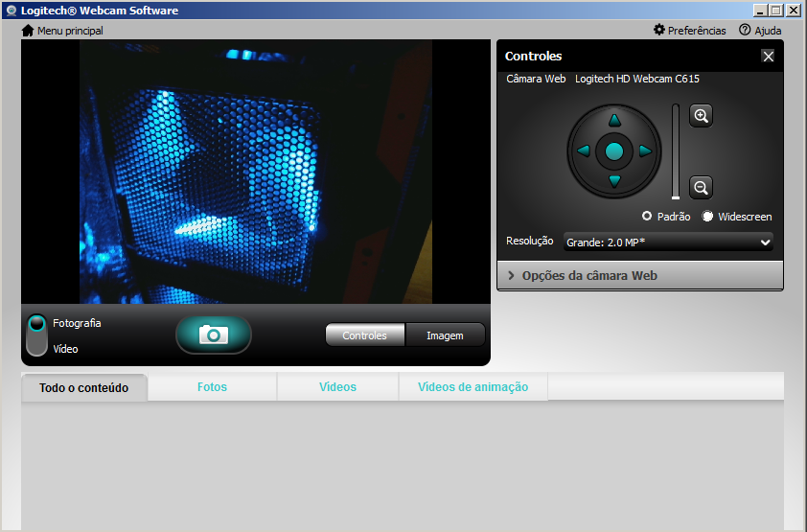Take a photo with camera button
Viewport: 807px width, 532px height.
click(x=213, y=335)
